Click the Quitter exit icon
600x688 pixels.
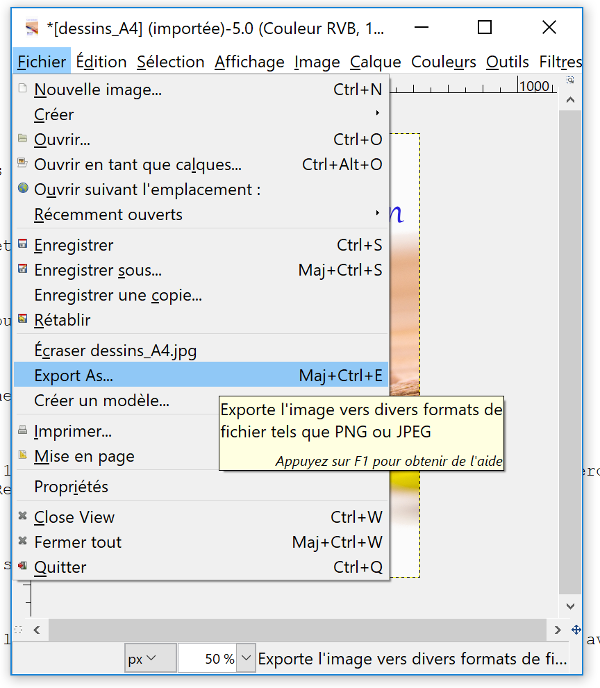tap(22, 566)
